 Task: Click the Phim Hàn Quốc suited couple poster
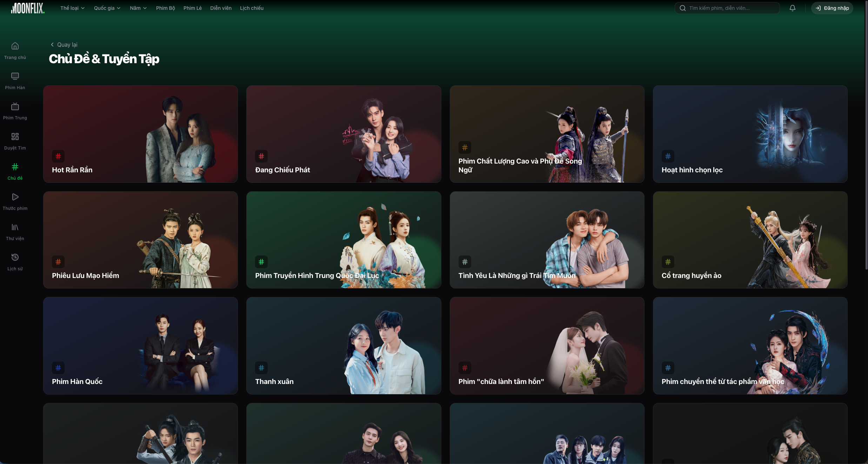(181, 353)
